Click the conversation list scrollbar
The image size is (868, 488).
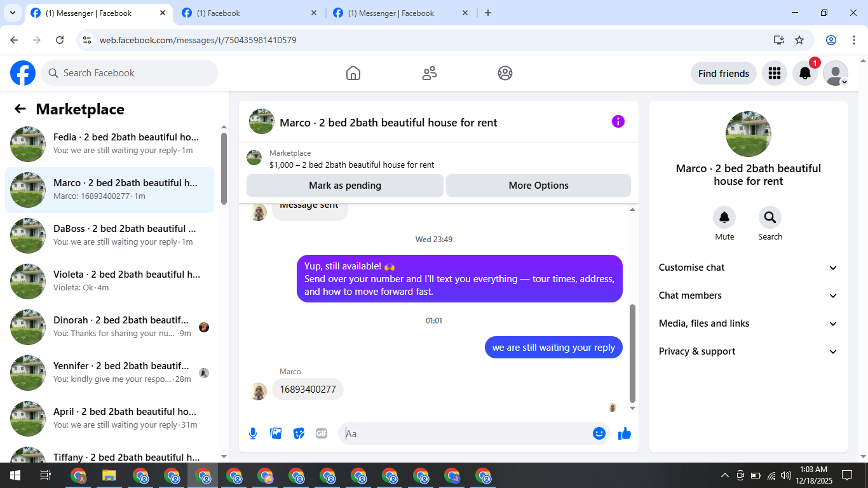224,168
